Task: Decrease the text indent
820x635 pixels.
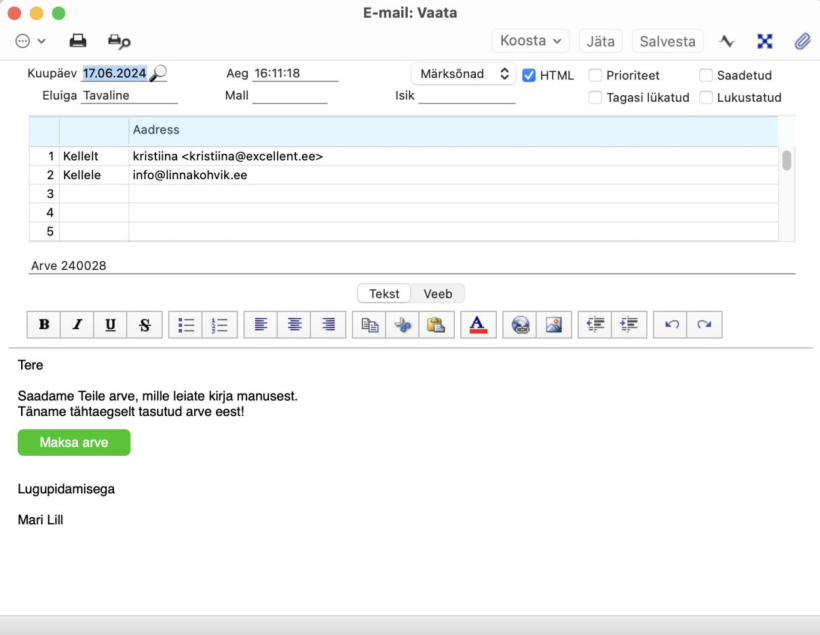Action: [x=595, y=325]
